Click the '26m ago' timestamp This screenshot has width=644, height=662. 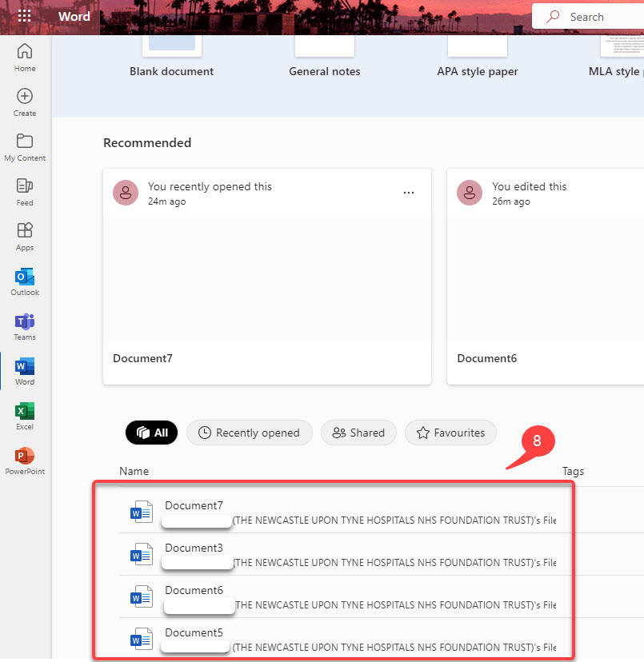coord(511,201)
